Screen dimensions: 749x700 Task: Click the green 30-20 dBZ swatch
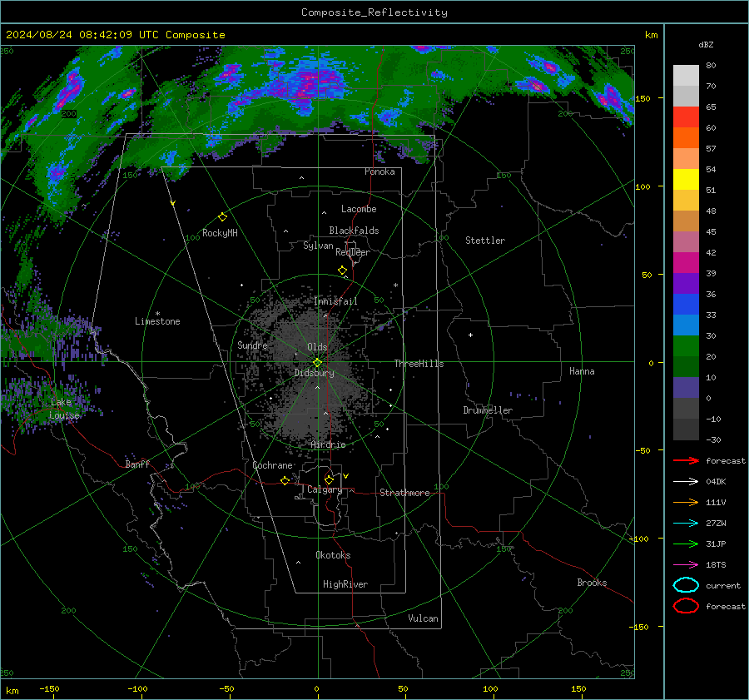click(x=686, y=346)
